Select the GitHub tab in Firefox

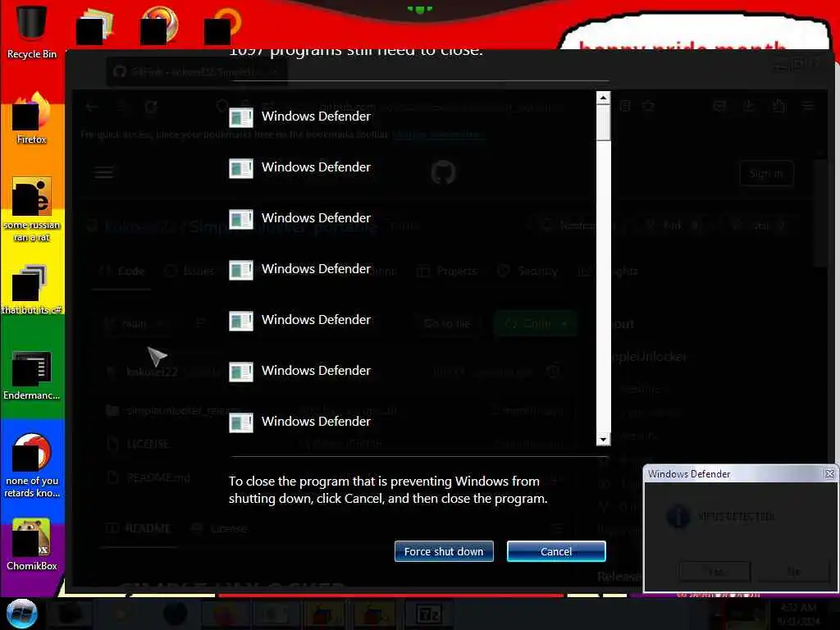tap(196, 71)
